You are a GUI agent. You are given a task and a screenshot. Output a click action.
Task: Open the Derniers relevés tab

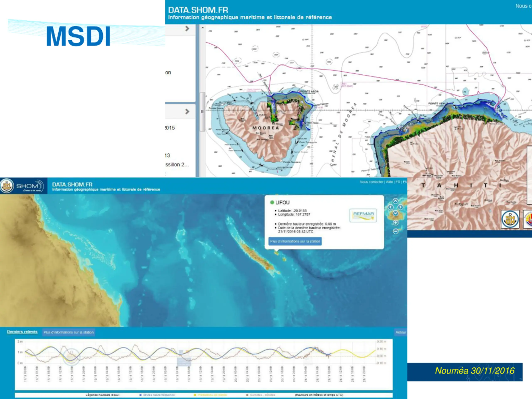click(22, 332)
